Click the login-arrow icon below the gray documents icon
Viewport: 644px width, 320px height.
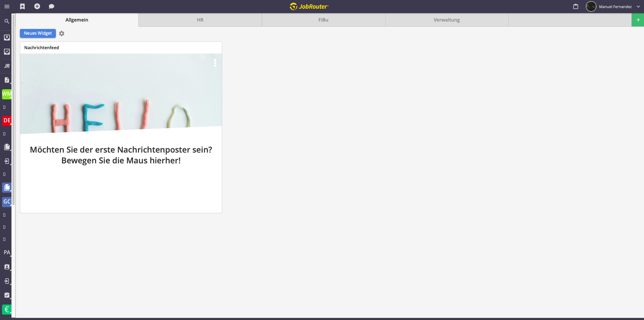tap(7, 161)
